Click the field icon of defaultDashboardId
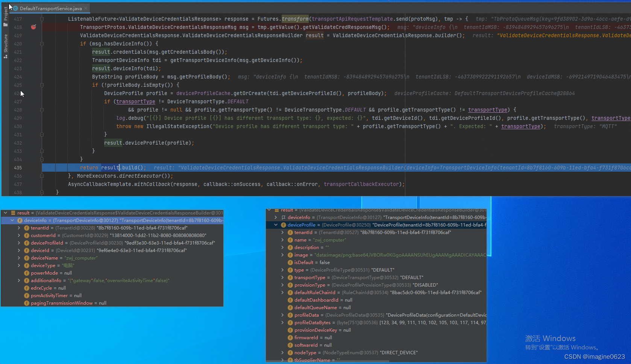 290,300
